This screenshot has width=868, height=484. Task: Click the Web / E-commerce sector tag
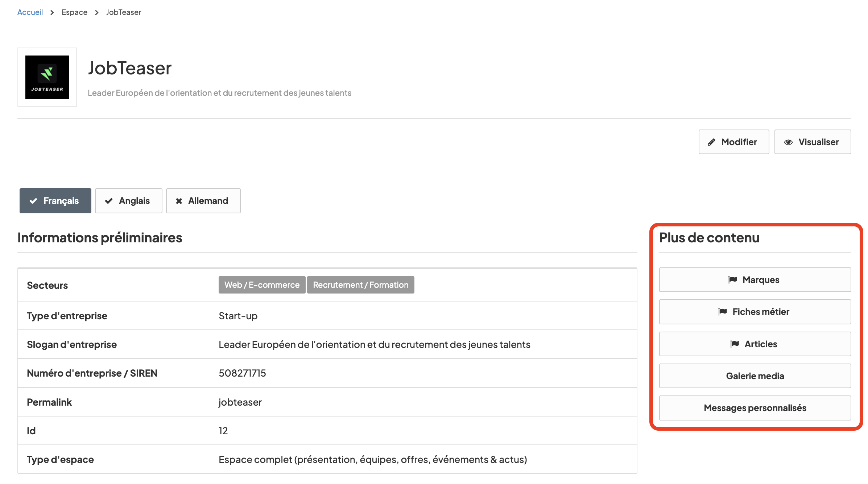pos(262,285)
